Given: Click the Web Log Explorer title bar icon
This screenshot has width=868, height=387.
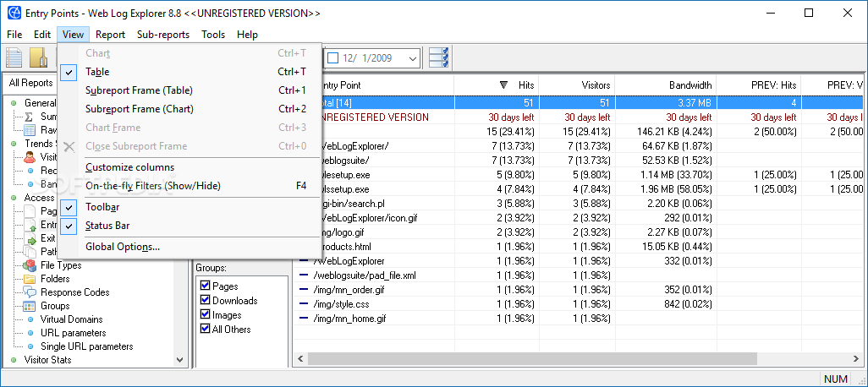Looking at the screenshot, I should click(14, 13).
